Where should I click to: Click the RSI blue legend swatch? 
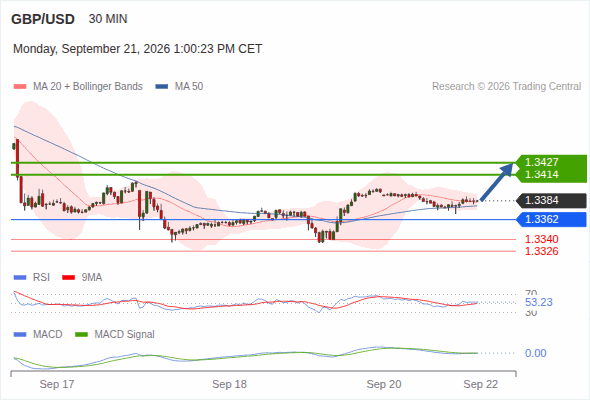pyautogui.click(x=20, y=278)
